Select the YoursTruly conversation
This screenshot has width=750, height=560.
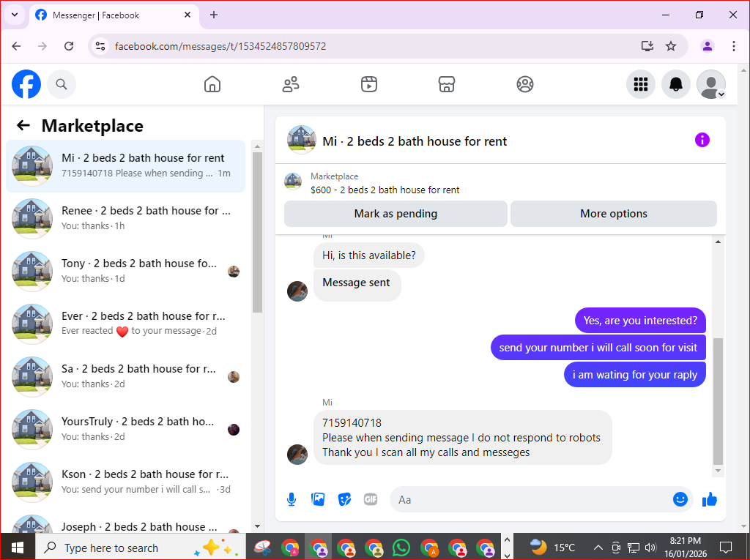[x=126, y=430]
